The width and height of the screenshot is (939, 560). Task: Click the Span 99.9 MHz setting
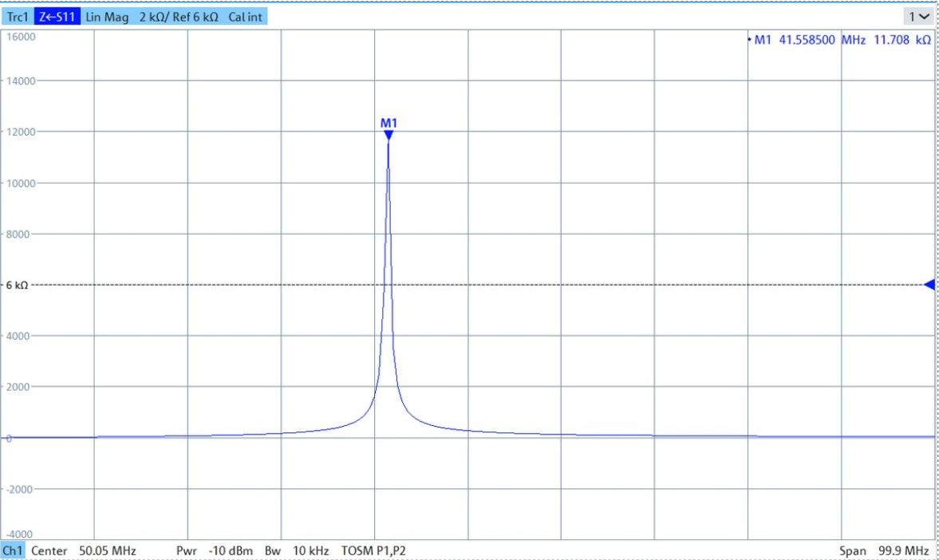(x=885, y=550)
